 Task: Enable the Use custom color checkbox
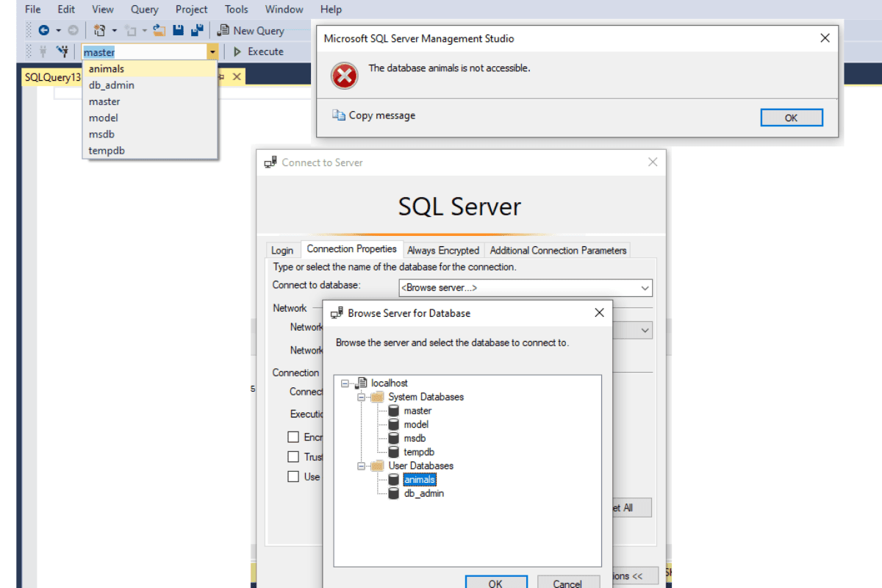pyautogui.click(x=294, y=476)
